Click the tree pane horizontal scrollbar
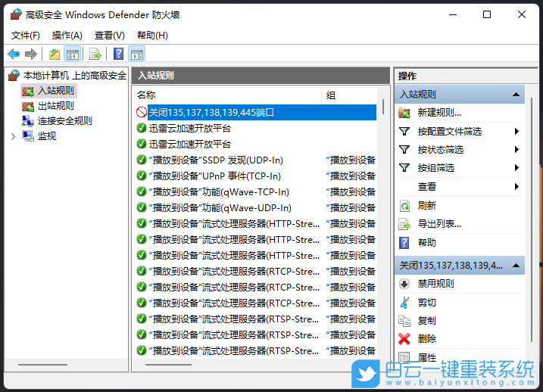 coord(42,365)
